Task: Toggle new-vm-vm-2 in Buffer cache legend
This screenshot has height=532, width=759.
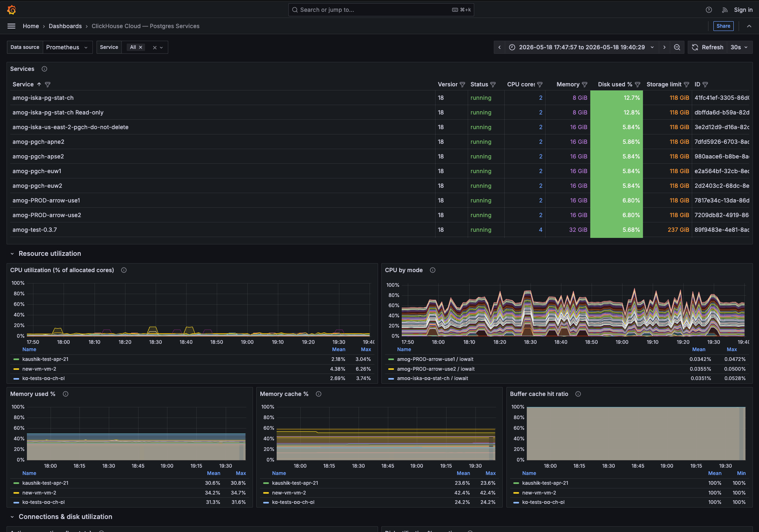Action: coord(539,493)
